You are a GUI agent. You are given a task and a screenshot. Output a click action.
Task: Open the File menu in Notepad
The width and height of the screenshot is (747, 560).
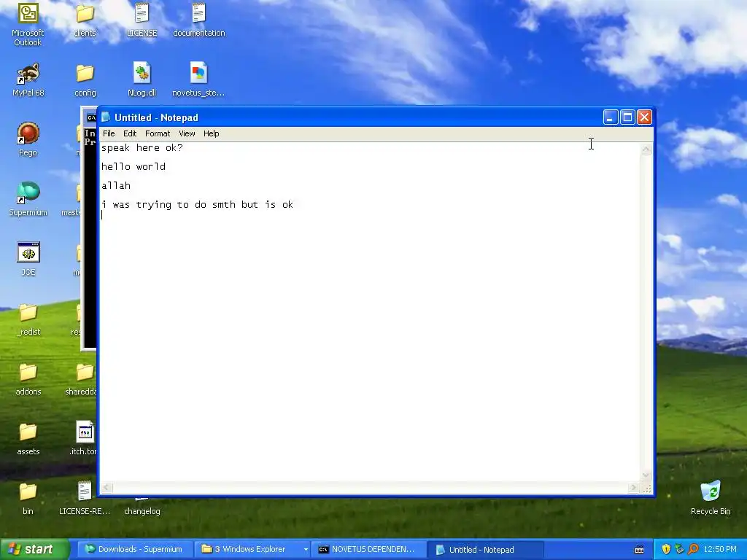coord(109,134)
